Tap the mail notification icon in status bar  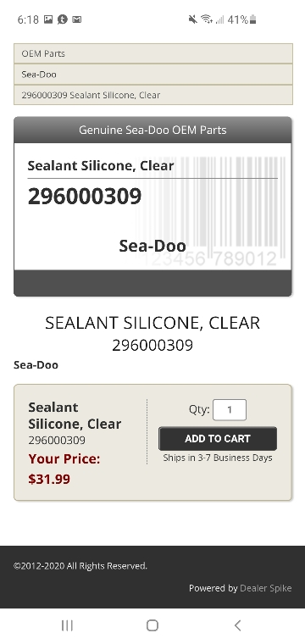coord(77,19)
